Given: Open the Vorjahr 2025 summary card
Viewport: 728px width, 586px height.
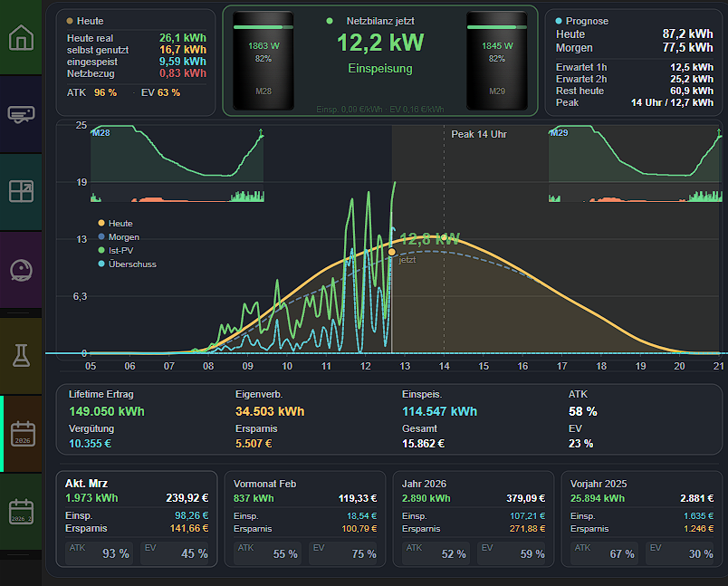Looking at the screenshot, I should click(x=641, y=518).
